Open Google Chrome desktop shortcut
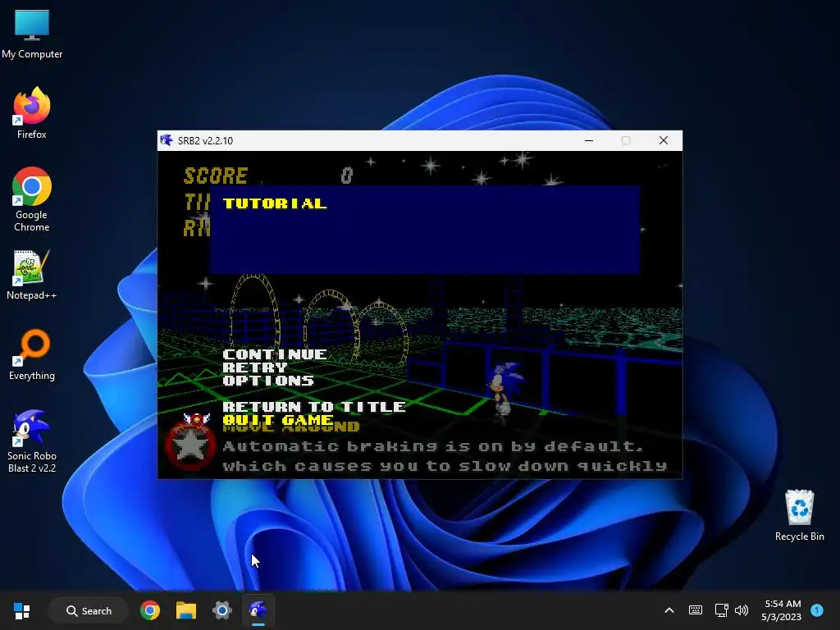 pyautogui.click(x=32, y=199)
